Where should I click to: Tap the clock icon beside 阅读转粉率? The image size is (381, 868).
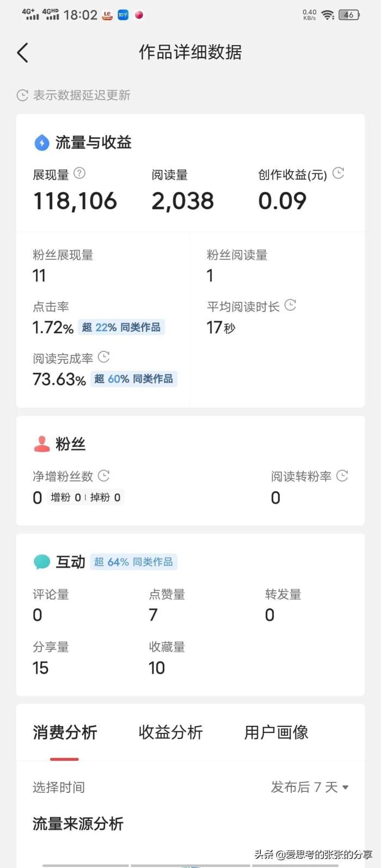[x=342, y=475]
